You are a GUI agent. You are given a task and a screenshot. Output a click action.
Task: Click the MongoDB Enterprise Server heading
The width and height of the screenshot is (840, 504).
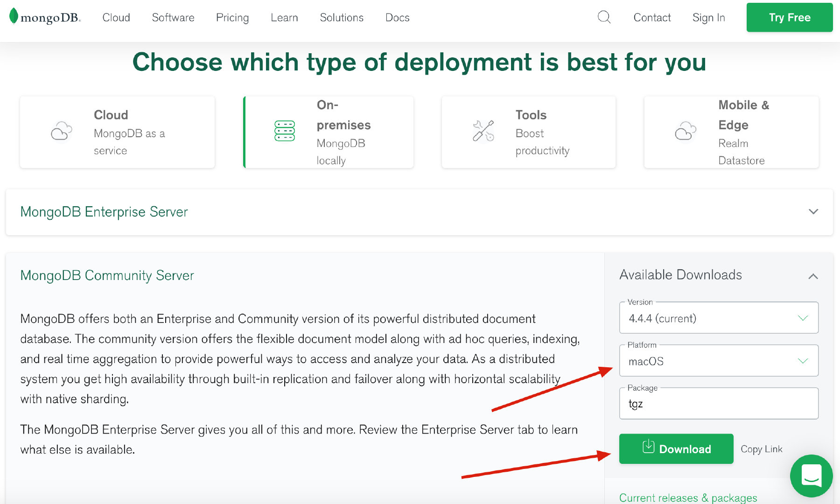coord(104,212)
